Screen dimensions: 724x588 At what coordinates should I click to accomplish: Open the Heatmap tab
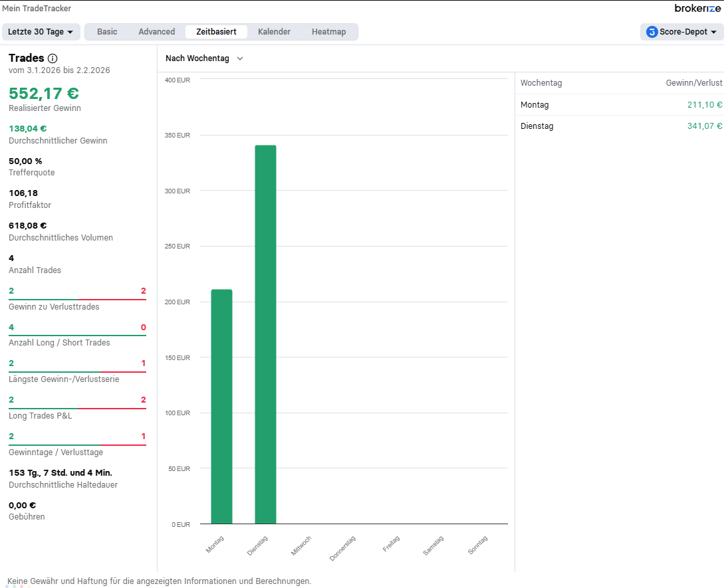328,32
